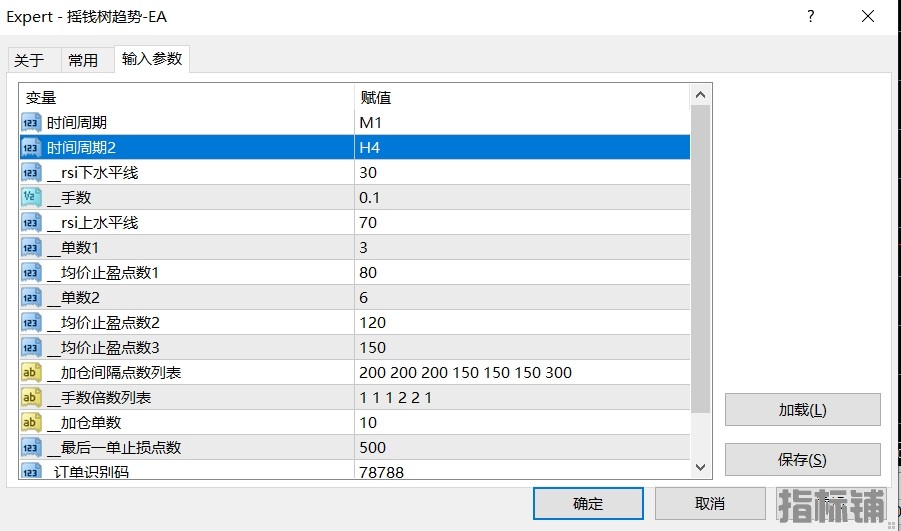Click value 1 1 1 2 2 1

[395, 398]
